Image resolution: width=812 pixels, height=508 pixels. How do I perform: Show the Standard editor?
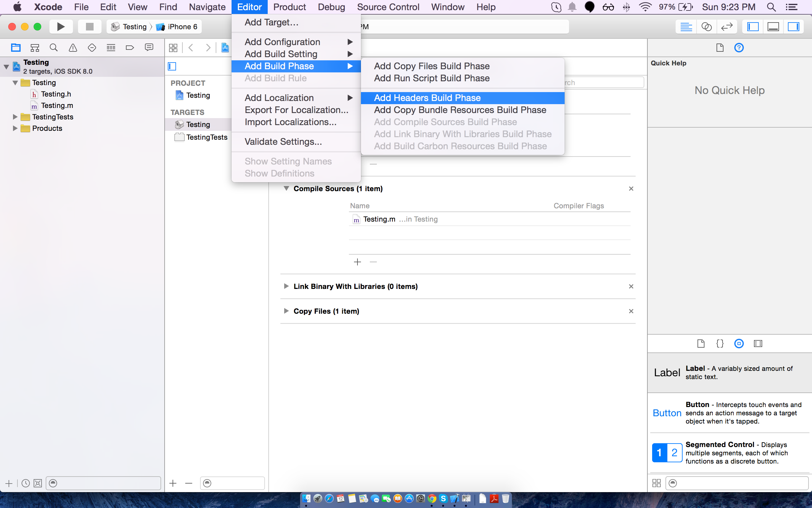pos(686,27)
